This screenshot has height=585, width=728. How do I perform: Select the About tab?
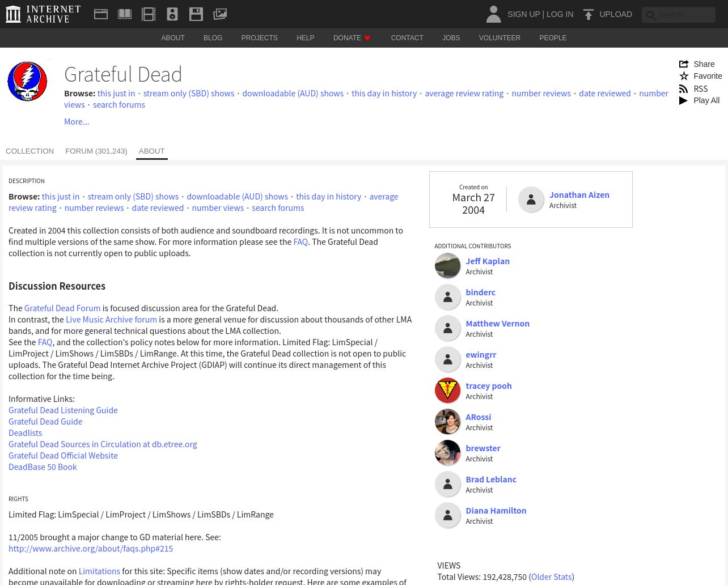tap(152, 151)
